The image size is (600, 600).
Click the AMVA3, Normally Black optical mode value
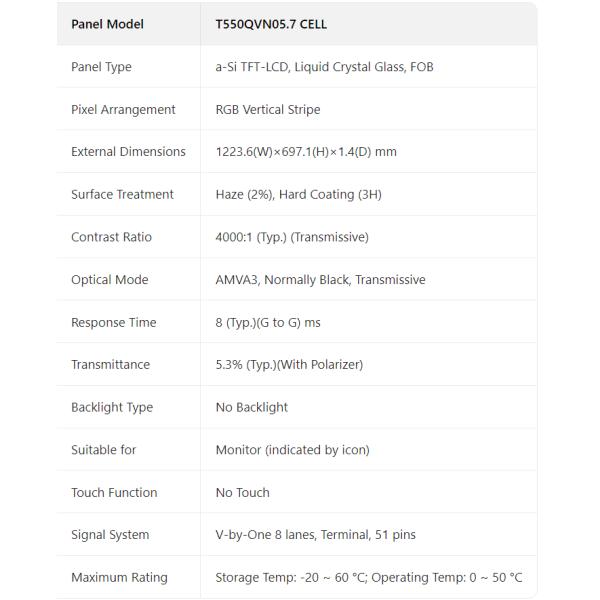[320, 280]
